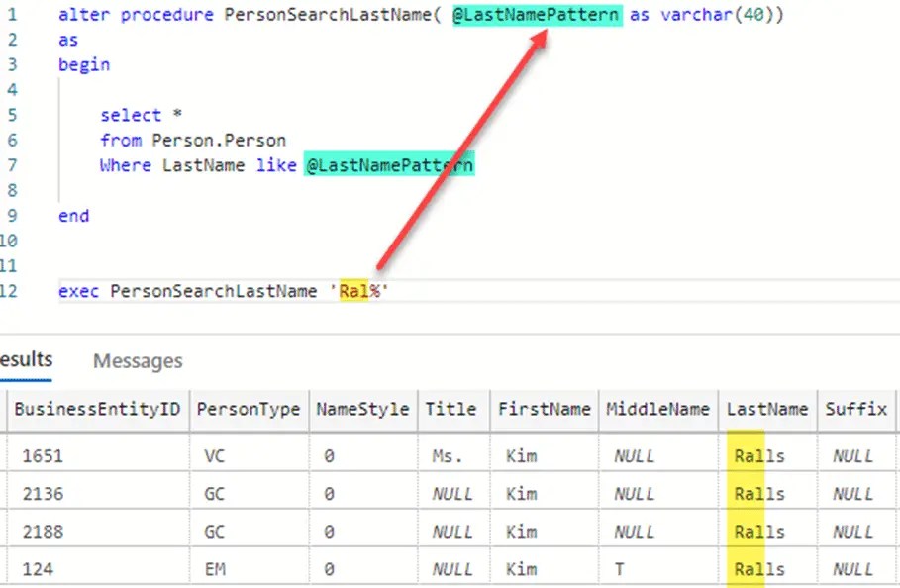Select the Ms. title cell
Screen dimensions: 900x588
(x=451, y=456)
